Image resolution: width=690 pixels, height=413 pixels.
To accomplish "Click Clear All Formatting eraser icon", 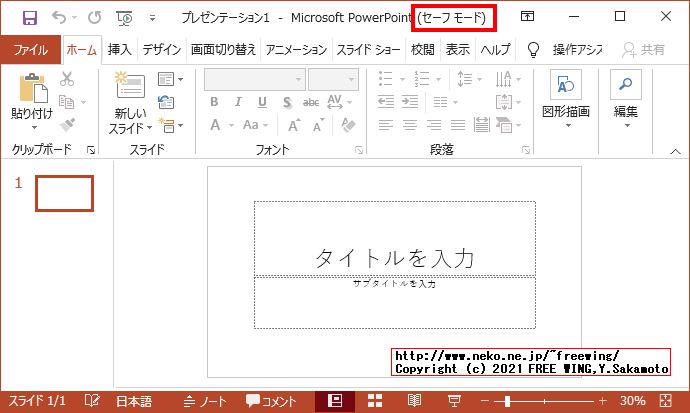I will 348,125.
